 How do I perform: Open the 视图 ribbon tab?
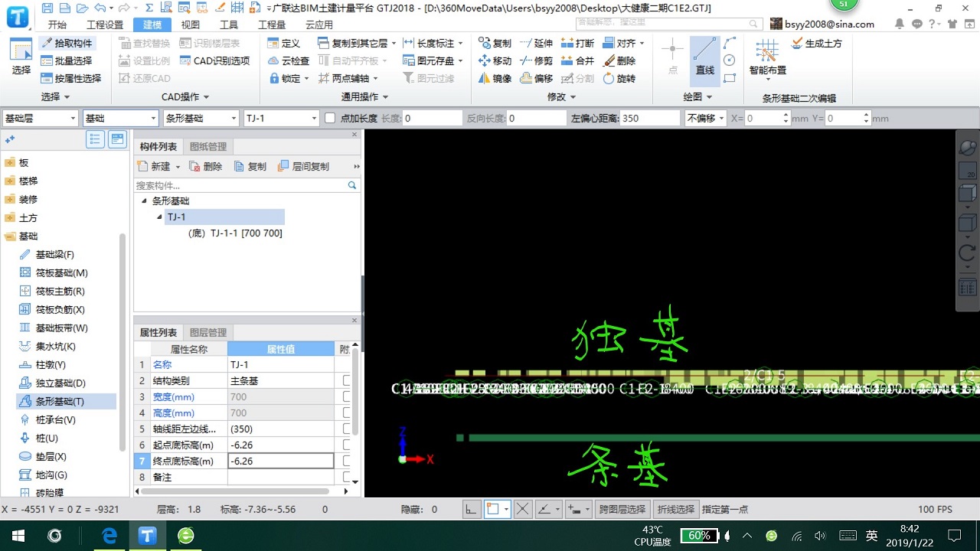click(x=190, y=24)
